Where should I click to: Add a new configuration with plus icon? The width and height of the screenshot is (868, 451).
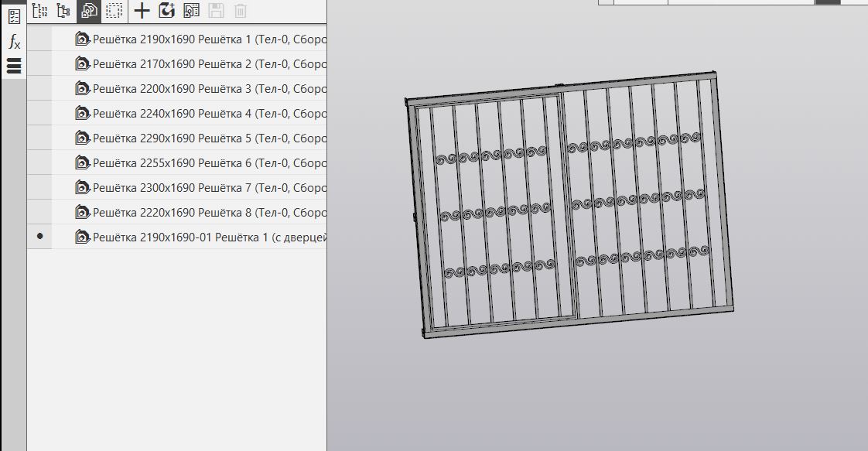pyautogui.click(x=142, y=10)
